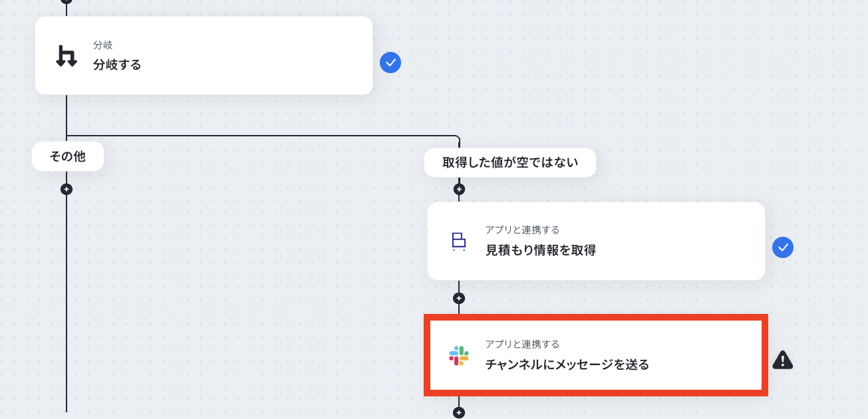Click the warning triangle beside the Slack step
868x419 pixels.
click(x=783, y=360)
